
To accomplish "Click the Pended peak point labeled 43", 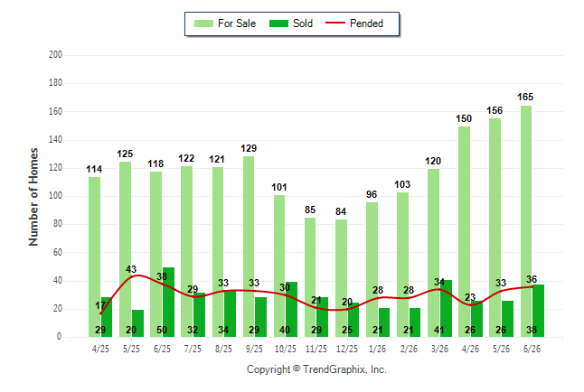I will tap(137, 275).
